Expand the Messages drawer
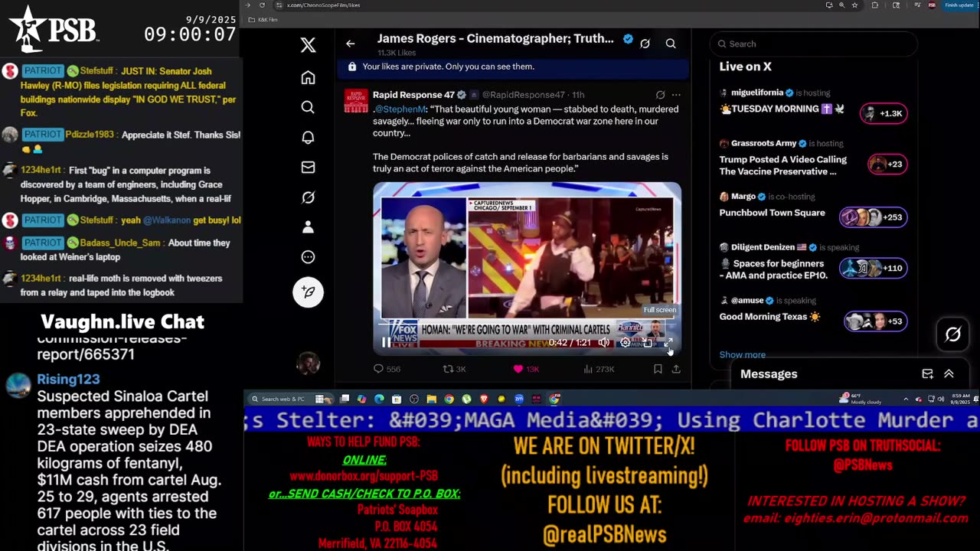The height and width of the screenshot is (551, 980). pos(949,373)
